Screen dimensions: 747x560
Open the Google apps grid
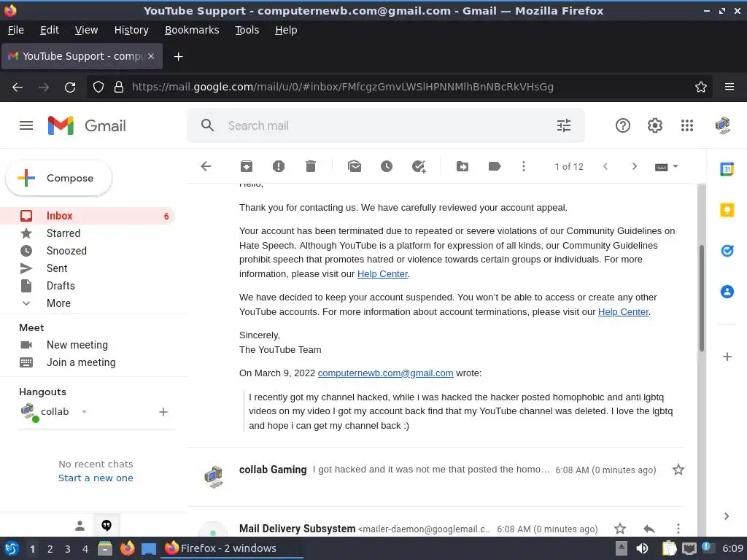686,125
